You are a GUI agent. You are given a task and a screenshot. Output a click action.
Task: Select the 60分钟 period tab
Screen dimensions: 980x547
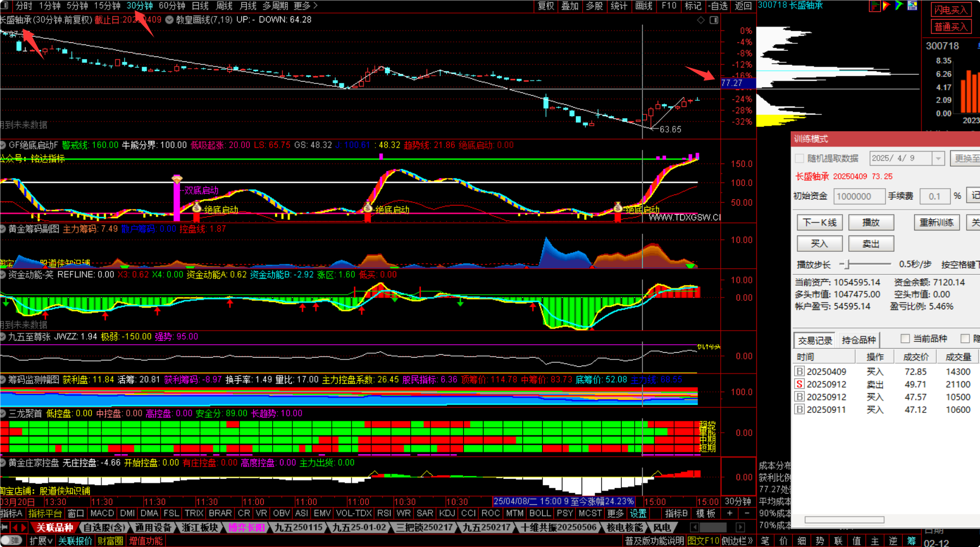[x=172, y=6]
